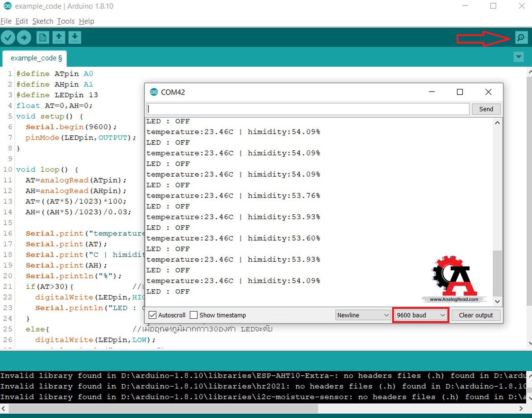
Task: Click the code editor vertical scrollbar
Action: 529,191
